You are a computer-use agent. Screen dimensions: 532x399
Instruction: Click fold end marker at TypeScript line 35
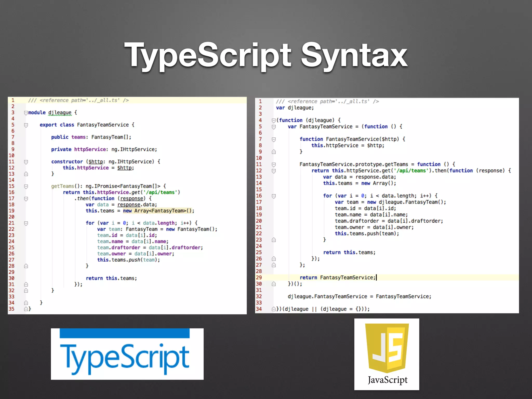click(26, 309)
